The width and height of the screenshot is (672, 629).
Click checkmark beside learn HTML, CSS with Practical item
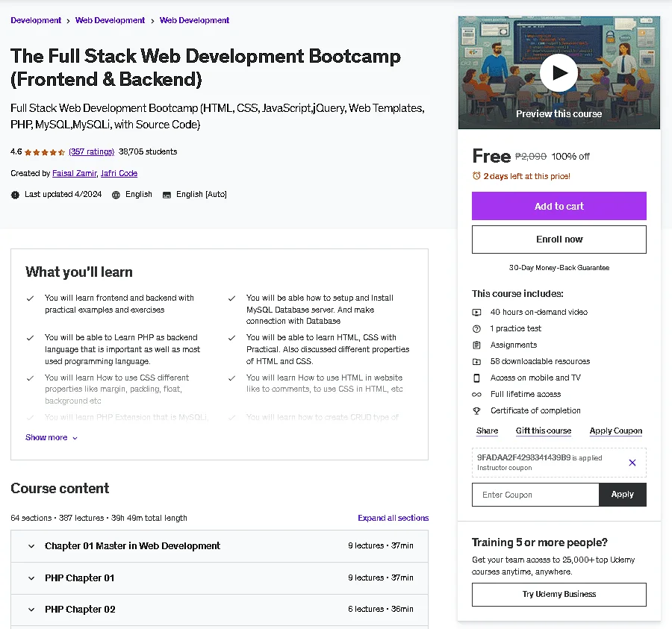(x=231, y=338)
